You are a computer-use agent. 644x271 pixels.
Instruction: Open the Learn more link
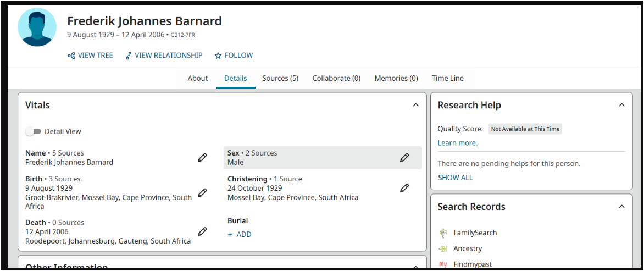(x=457, y=143)
